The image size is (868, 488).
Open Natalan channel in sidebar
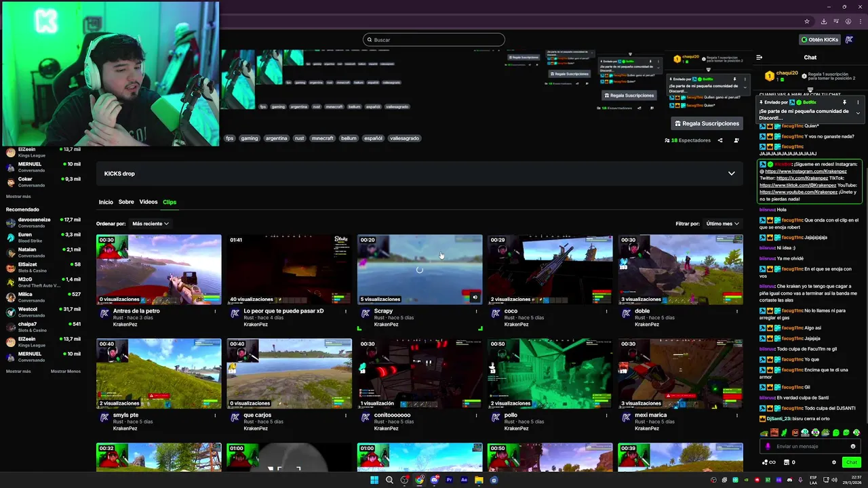click(x=42, y=252)
